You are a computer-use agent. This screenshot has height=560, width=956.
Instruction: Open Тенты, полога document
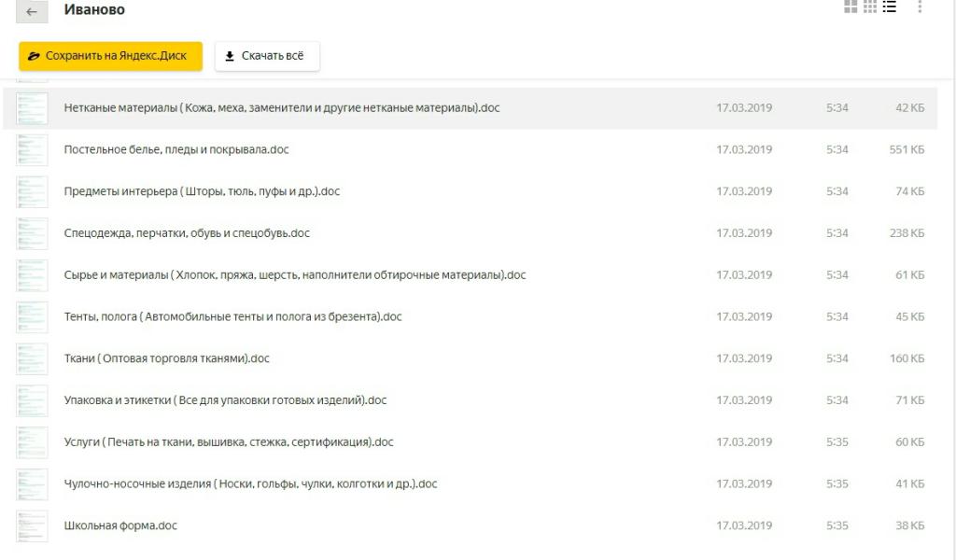click(x=233, y=317)
